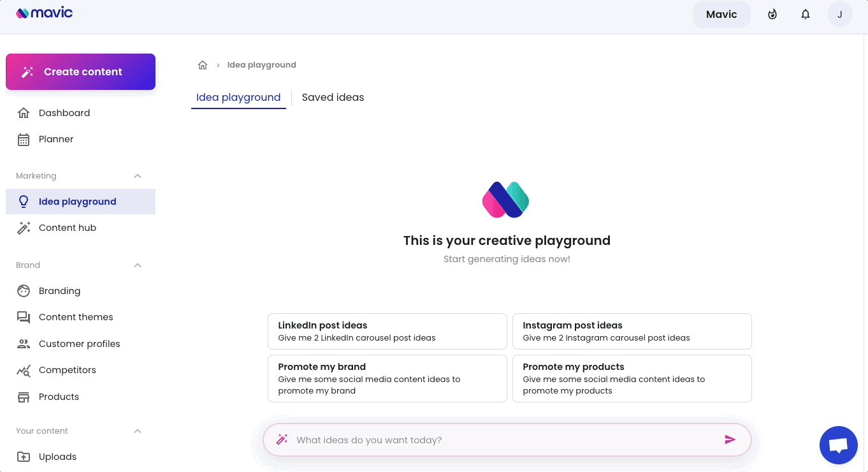
Task: Click the Idea playground lightbulb icon
Action: [x=24, y=202]
